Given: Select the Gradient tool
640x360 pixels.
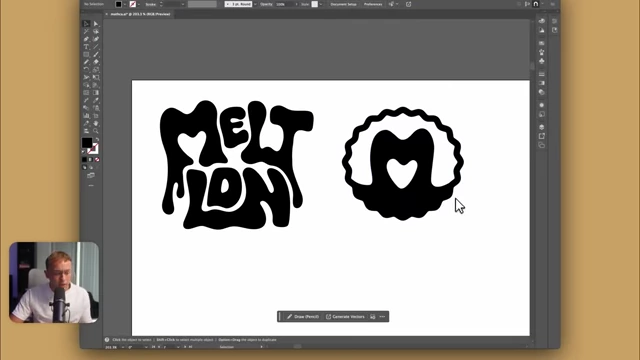Looking at the screenshot, I should 96,93.
